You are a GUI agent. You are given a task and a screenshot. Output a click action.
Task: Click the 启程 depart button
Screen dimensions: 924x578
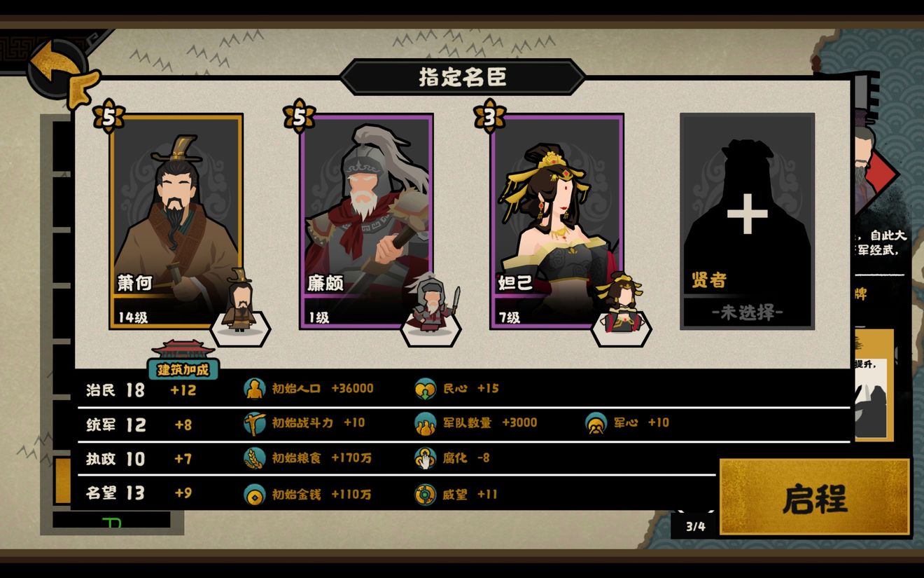click(x=815, y=497)
